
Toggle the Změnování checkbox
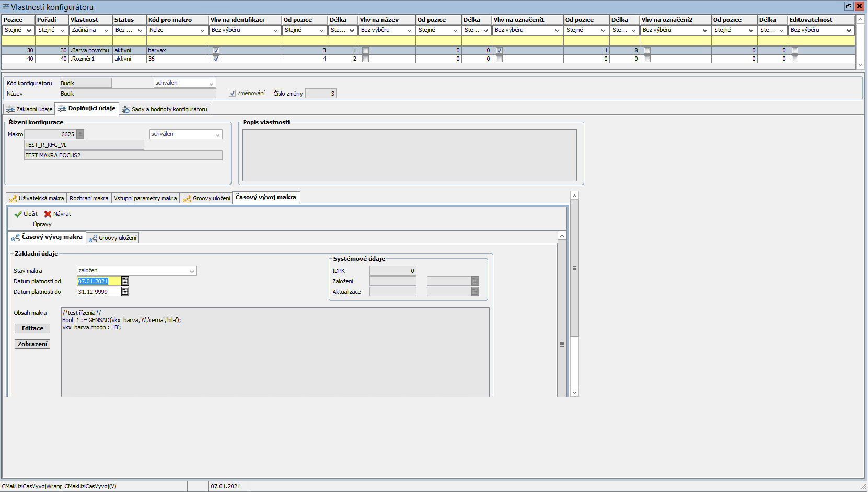pyautogui.click(x=233, y=94)
